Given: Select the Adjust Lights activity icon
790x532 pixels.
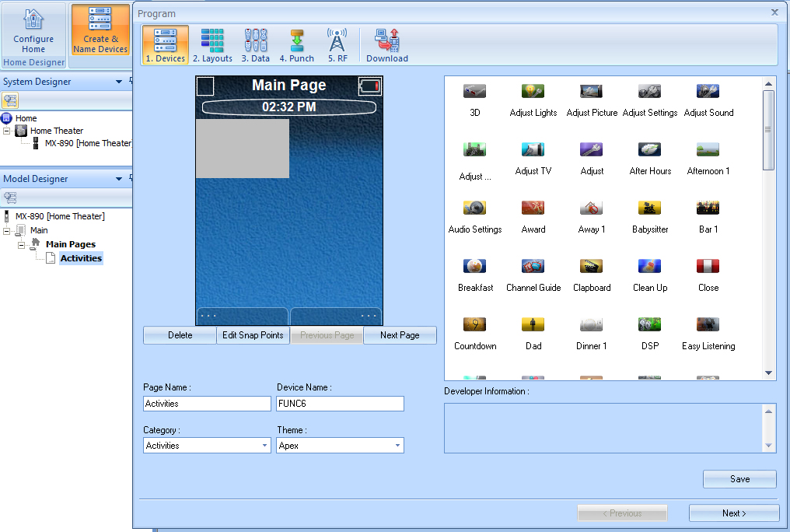Looking at the screenshot, I should (x=533, y=92).
